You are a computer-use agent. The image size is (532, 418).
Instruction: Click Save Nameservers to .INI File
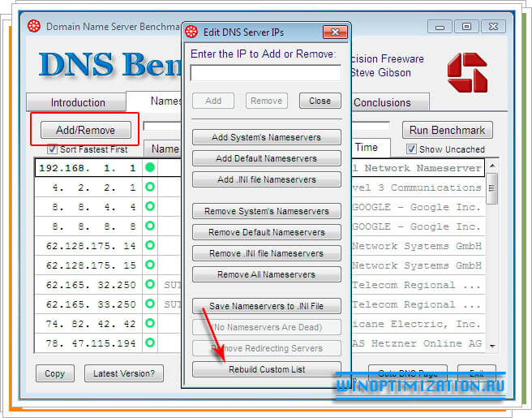click(266, 306)
